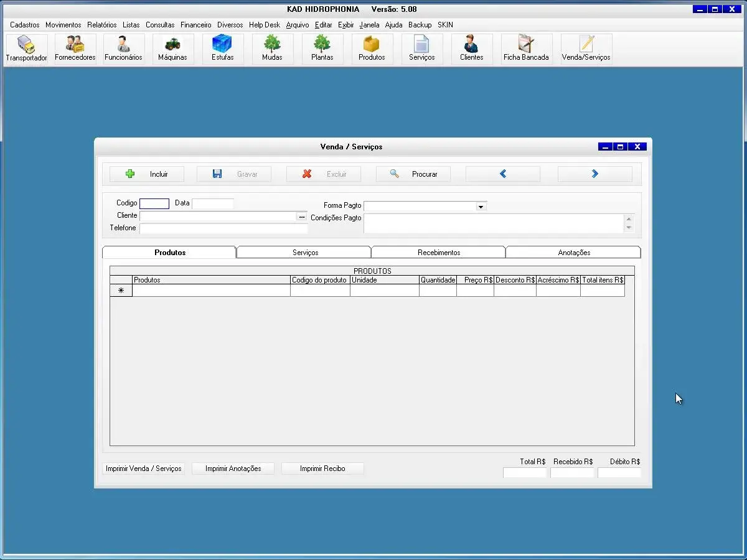Open the Produtos box icon

pyautogui.click(x=372, y=49)
